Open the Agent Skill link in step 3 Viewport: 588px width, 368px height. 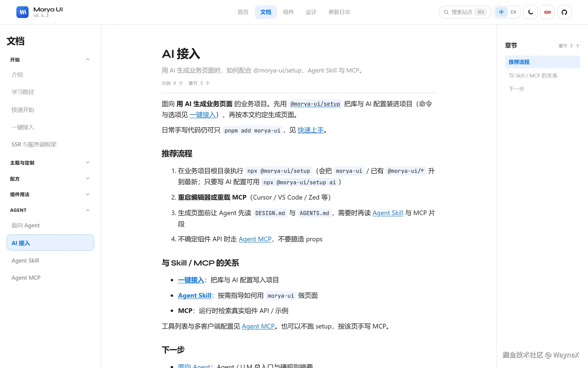(388, 213)
